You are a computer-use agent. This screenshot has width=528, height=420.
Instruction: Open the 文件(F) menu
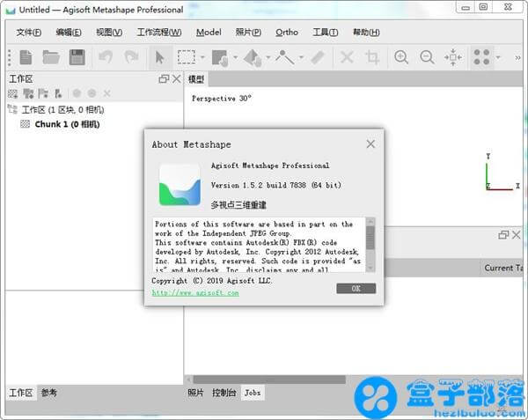(x=29, y=33)
